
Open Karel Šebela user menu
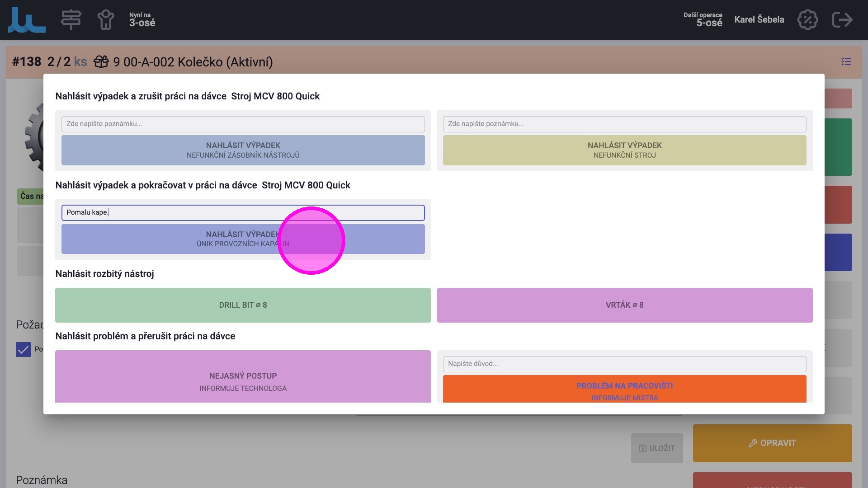(759, 19)
